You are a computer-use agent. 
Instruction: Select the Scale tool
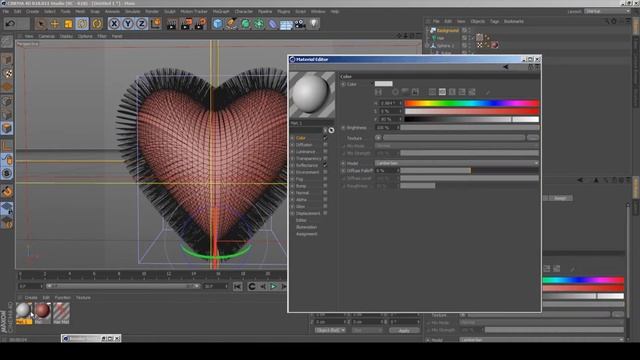pos(68,24)
